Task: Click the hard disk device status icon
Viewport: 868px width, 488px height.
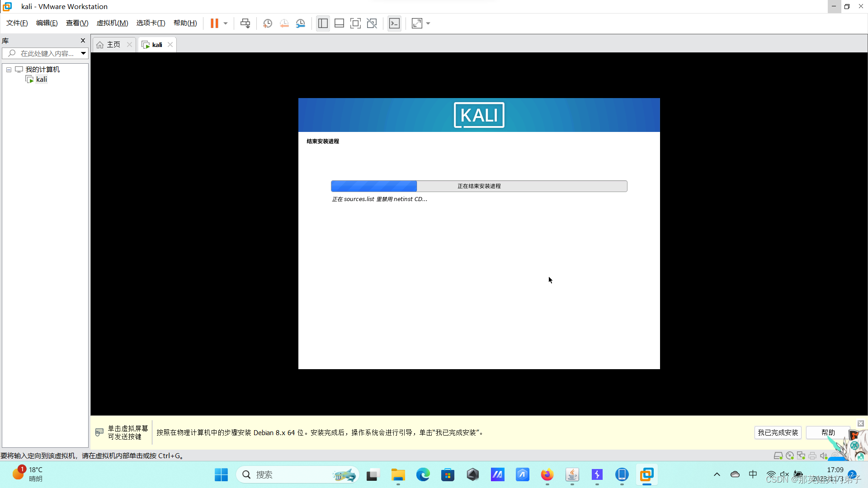Action: point(778,455)
